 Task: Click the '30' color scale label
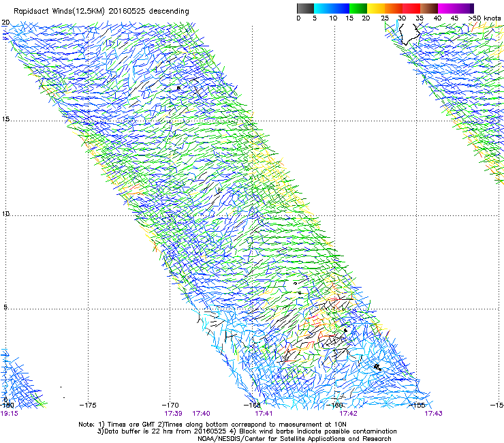[402, 18]
